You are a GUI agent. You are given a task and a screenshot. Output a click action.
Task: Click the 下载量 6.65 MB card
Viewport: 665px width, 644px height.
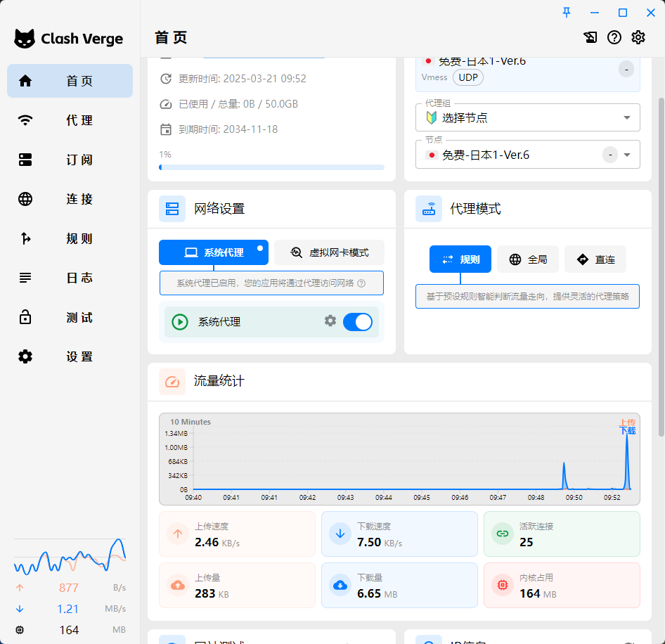[x=399, y=586]
